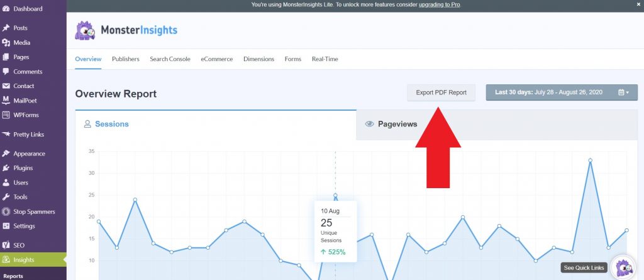
Task: Switch to the Overview tab
Action: pyautogui.click(x=88, y=59)
